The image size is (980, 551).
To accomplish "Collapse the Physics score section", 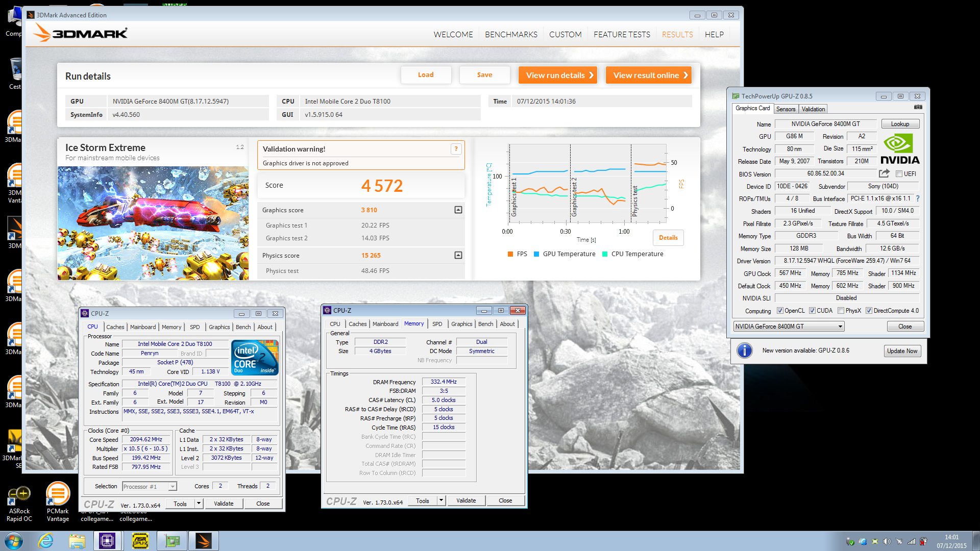I will click(x=458, y=255).
